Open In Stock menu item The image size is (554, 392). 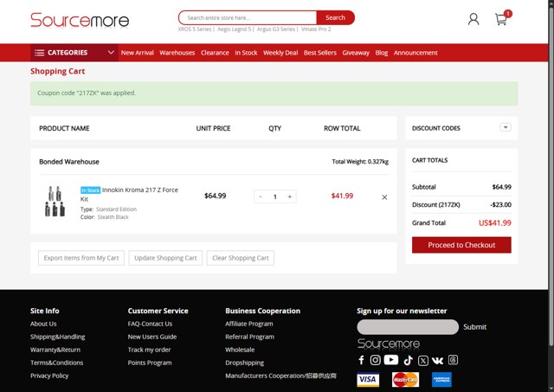pyautogui.click(x=246, y=53)
